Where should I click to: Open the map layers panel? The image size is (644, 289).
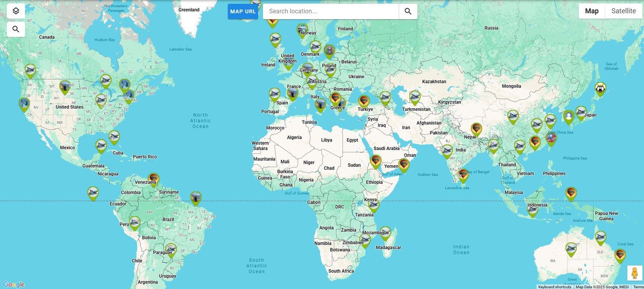pos(16,11)
